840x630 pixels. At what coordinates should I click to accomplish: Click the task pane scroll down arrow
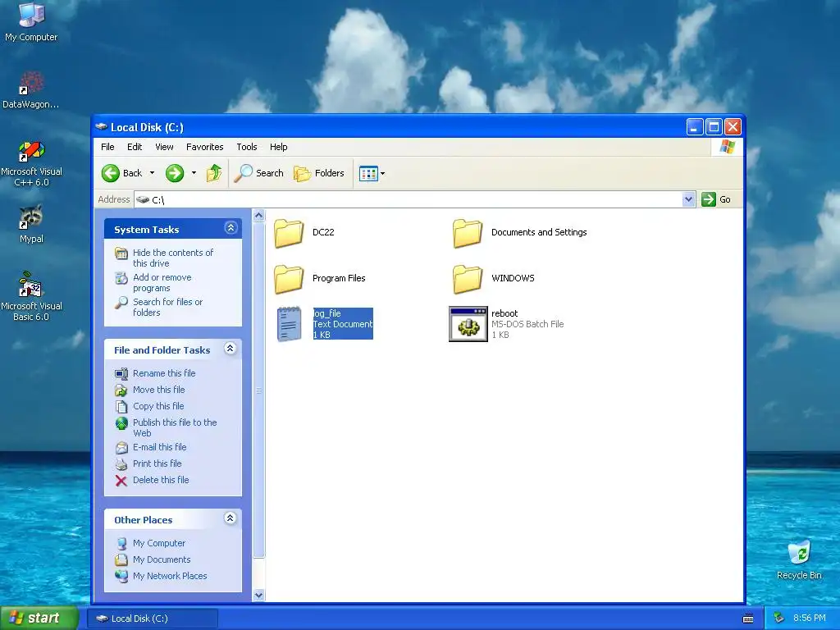pyautogui.click(x=258, y=596)
